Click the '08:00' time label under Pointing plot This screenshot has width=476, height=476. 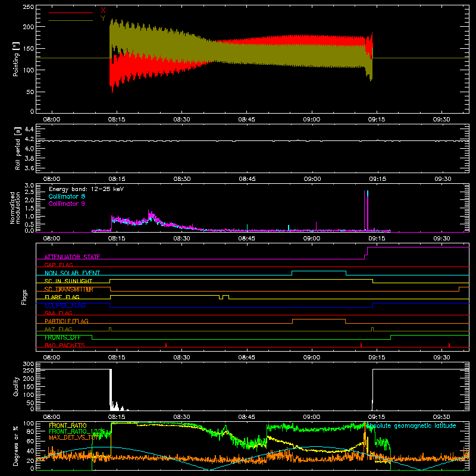click(52, 120)
